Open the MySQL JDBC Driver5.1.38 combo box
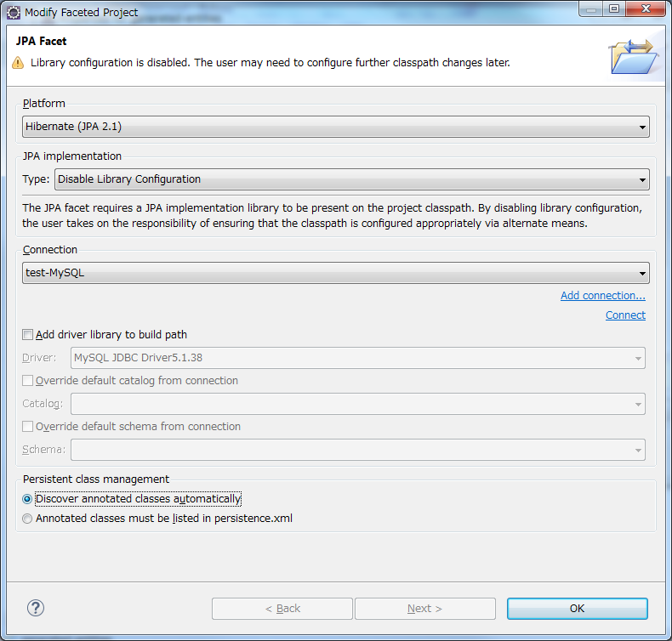 (x=358, y=358)
